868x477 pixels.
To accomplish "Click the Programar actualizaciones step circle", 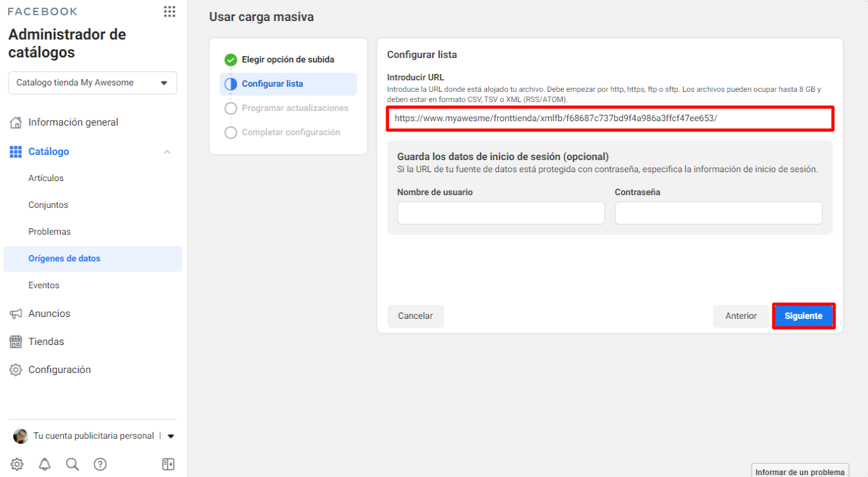I will (231, 108).
